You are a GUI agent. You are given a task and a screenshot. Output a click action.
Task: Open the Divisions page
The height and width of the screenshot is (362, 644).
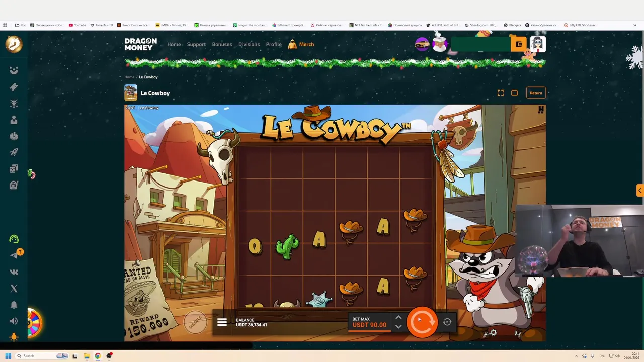pyautogui.click(x=249, y=44)
